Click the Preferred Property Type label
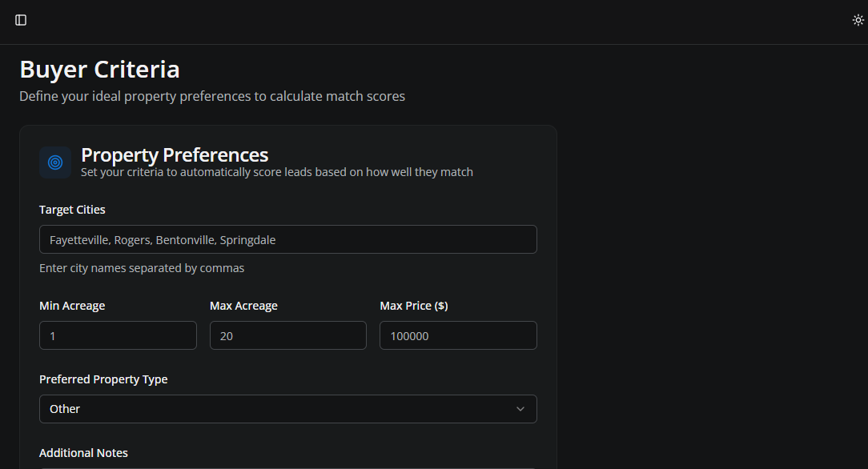 point(103,379)
